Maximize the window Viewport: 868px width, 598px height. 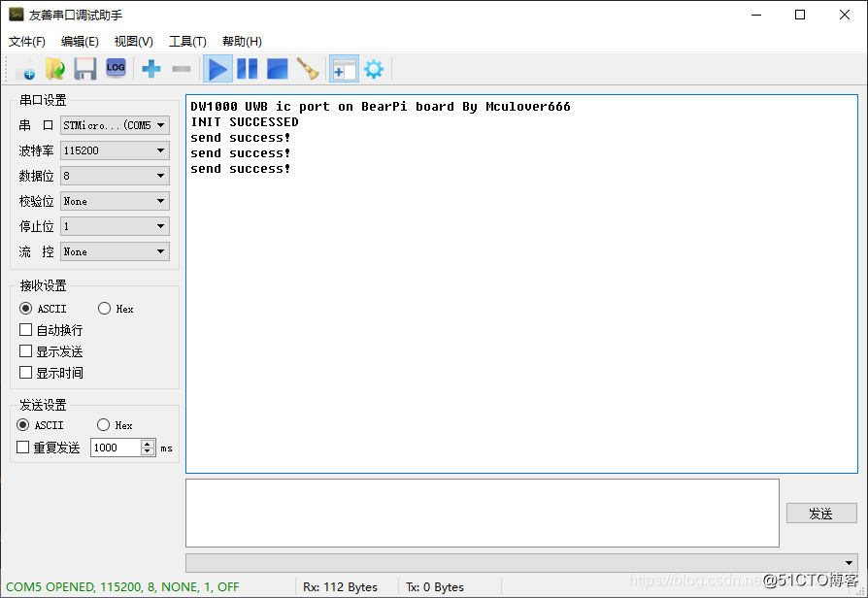coord(800,15)
